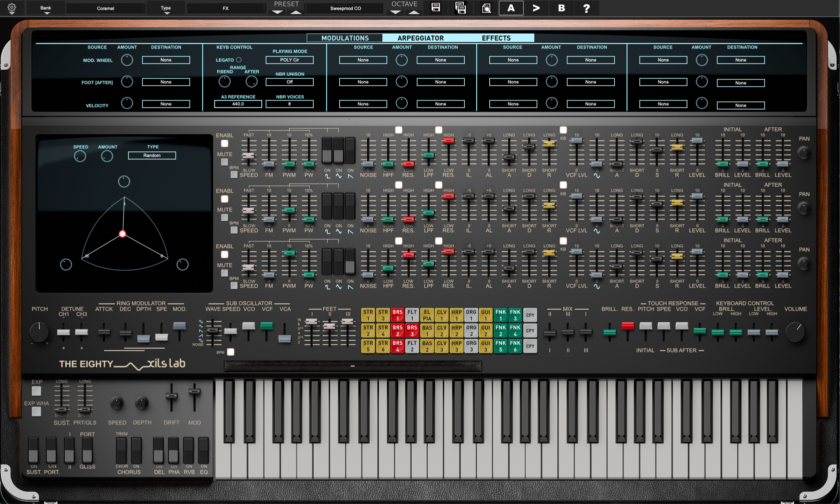The width and height of the screenshot is (840, 504).
Task: Toggle the BPM checkbox in third layer
Action: [x=234, y=285]
